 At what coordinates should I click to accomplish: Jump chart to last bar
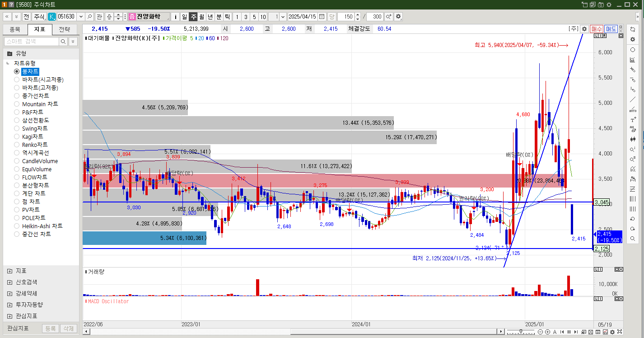click(576, 332)
